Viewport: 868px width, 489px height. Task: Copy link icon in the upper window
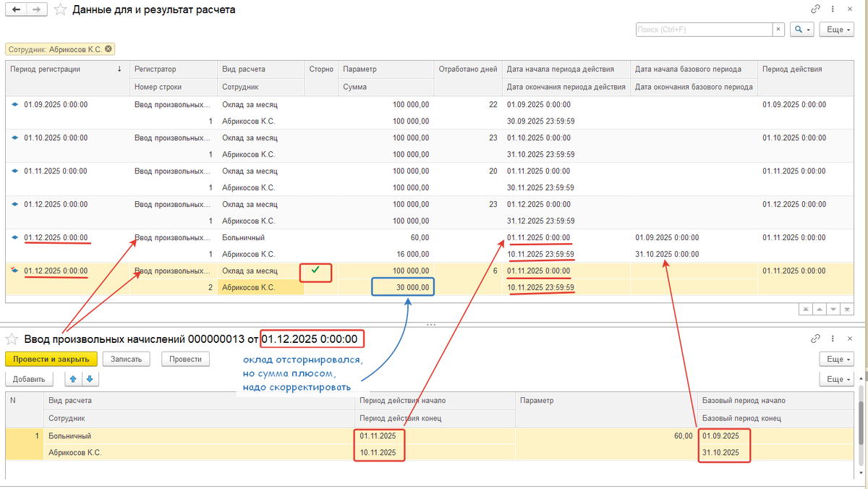[816, 9]
